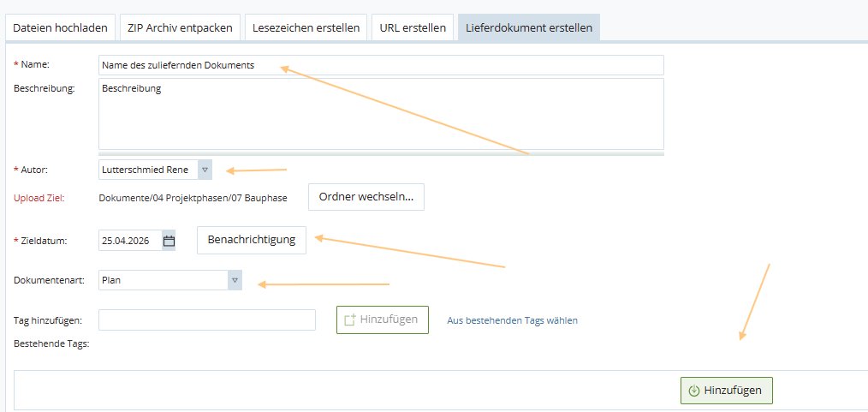Open the Lesezeichen erstellen tab

pyautogui.click(x=306, y=27)
